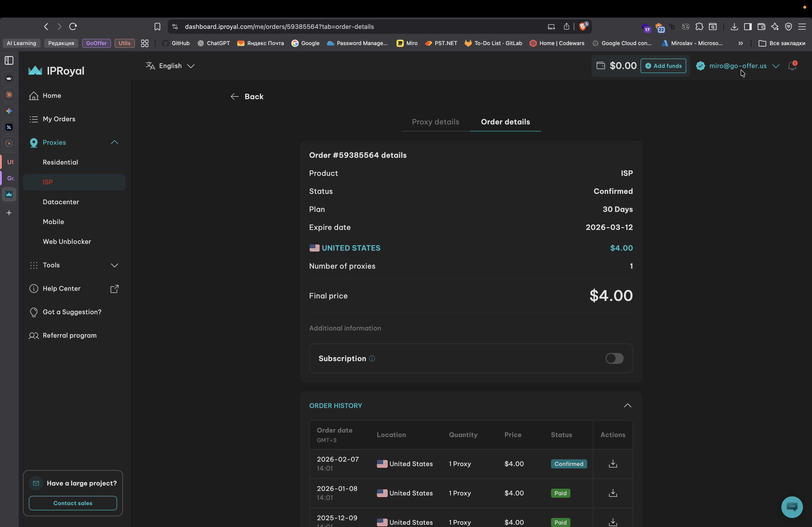
Task: Toggle the browser sidebar panel icon
Action: point(9,60)
